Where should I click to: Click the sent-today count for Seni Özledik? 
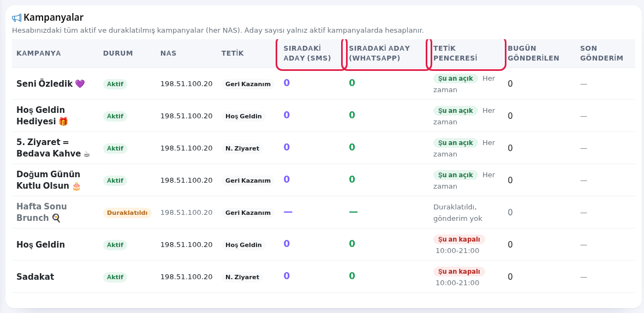(510, 83)
